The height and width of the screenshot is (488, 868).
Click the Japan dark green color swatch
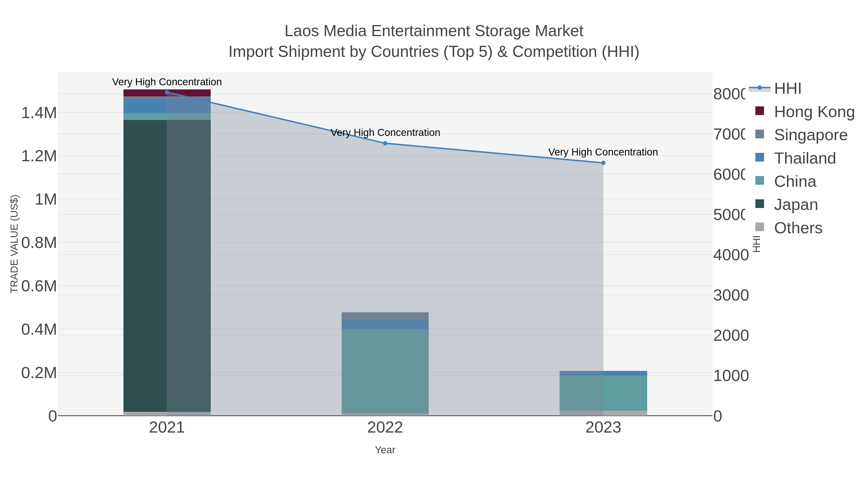(759, 204)
